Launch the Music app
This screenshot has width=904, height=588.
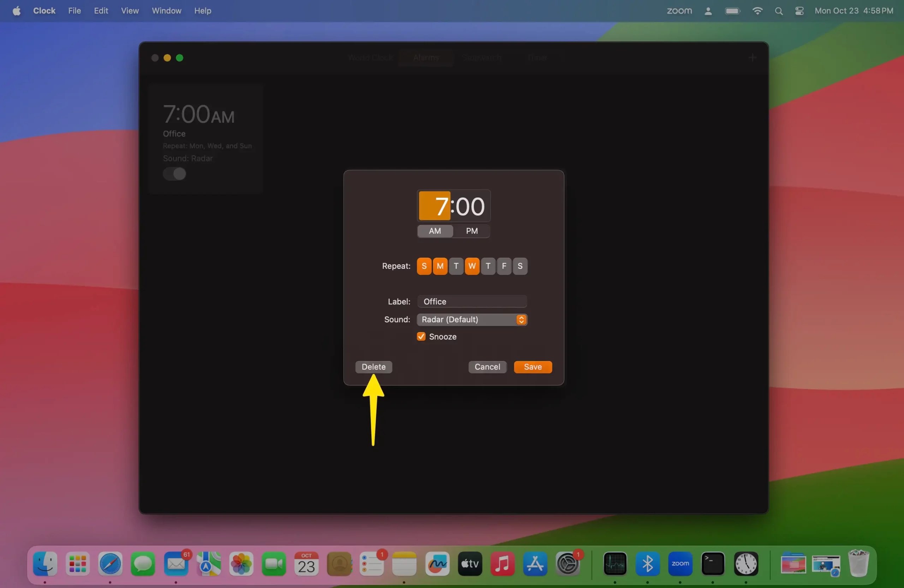502,564
